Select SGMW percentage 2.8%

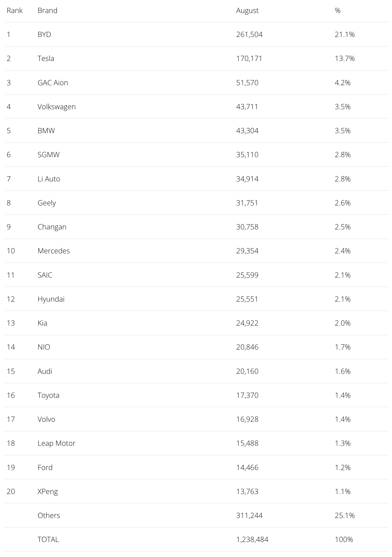tap(343, 155)
